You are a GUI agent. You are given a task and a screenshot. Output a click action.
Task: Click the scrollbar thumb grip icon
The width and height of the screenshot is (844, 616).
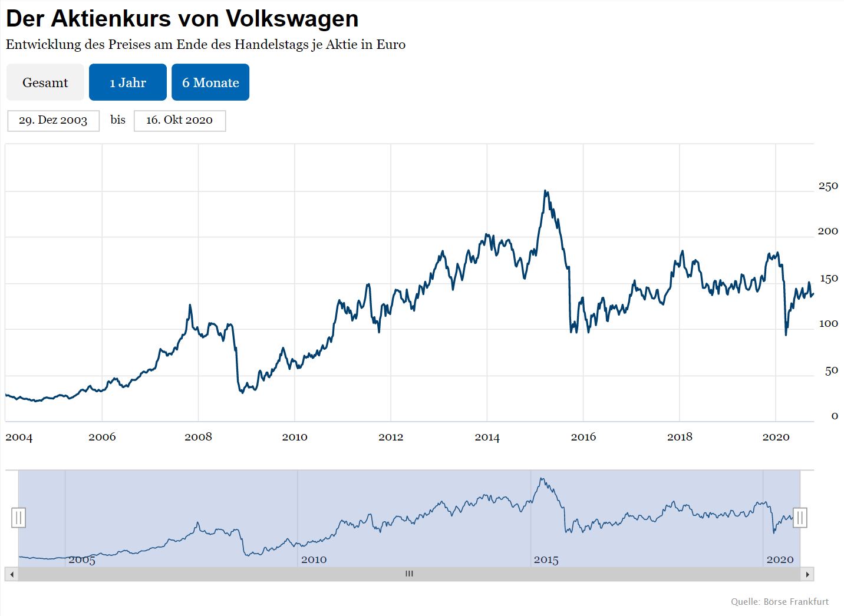(x=409, y=574)
